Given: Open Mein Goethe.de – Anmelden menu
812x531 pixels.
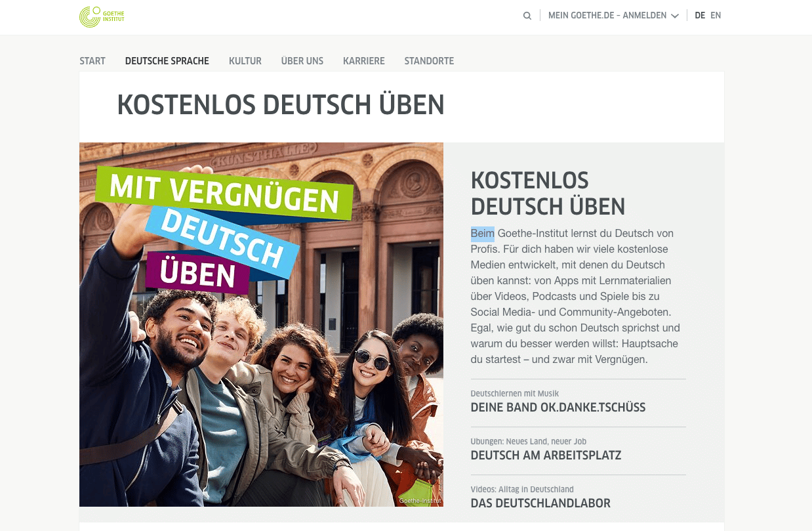Looking at the screenshot, I should pyautogui.click(x=613, y=16).
